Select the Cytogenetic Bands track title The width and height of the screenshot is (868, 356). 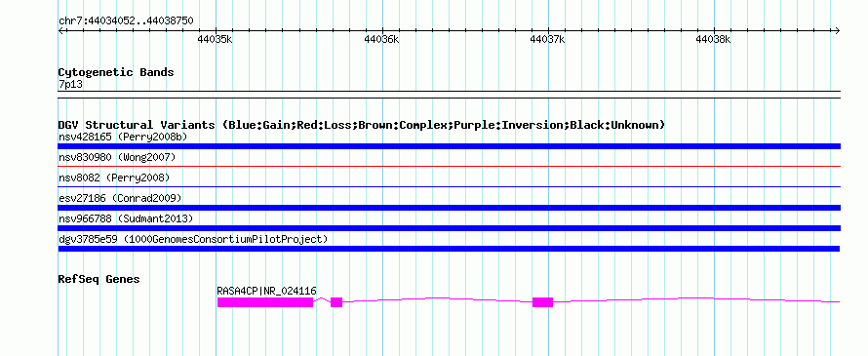click(116, 72)
